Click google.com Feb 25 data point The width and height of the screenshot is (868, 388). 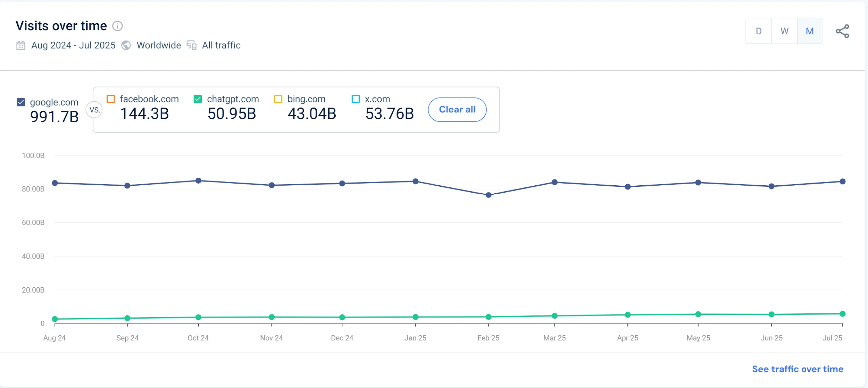489,195
